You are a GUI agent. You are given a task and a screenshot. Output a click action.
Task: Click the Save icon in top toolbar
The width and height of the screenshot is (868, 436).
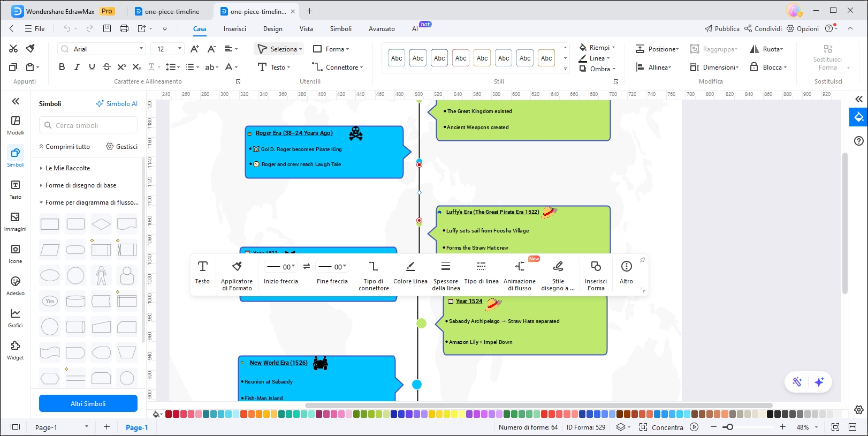pyautogui.click(x=107, y=28)
